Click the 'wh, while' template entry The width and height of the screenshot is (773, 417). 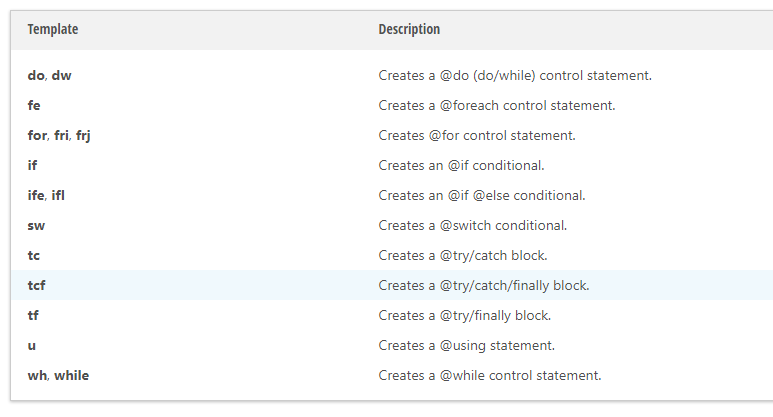click(58, 376)
